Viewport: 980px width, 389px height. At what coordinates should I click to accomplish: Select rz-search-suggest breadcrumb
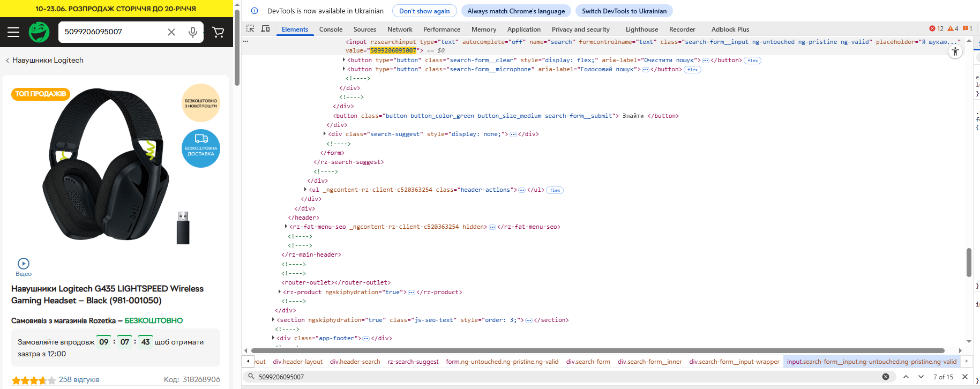pos(413,362)
